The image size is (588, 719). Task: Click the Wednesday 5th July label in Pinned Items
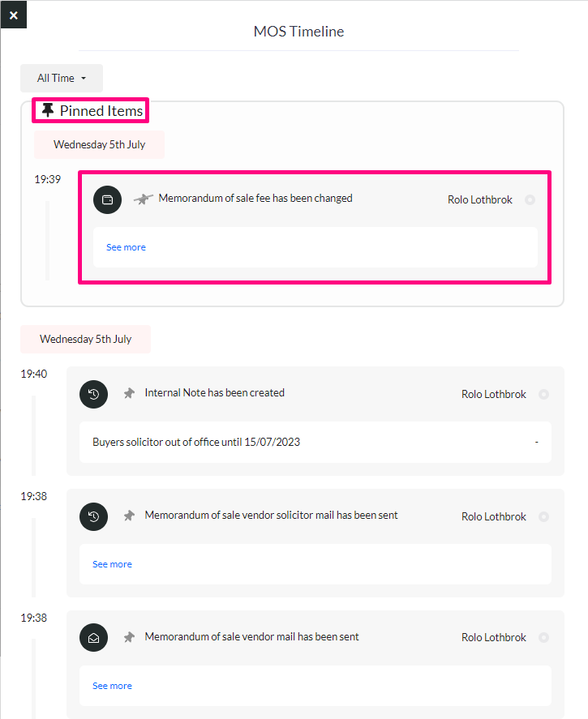[99, 145]
